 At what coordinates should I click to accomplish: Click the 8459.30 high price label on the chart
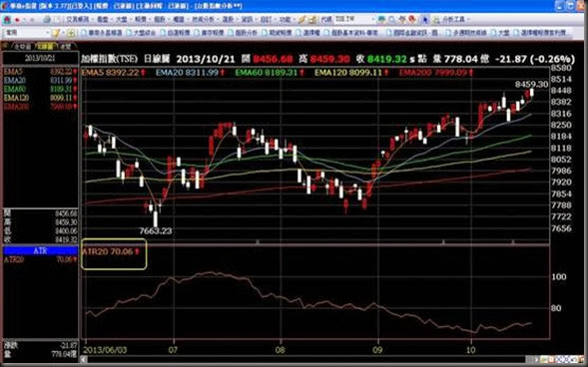tap(531, 85)
